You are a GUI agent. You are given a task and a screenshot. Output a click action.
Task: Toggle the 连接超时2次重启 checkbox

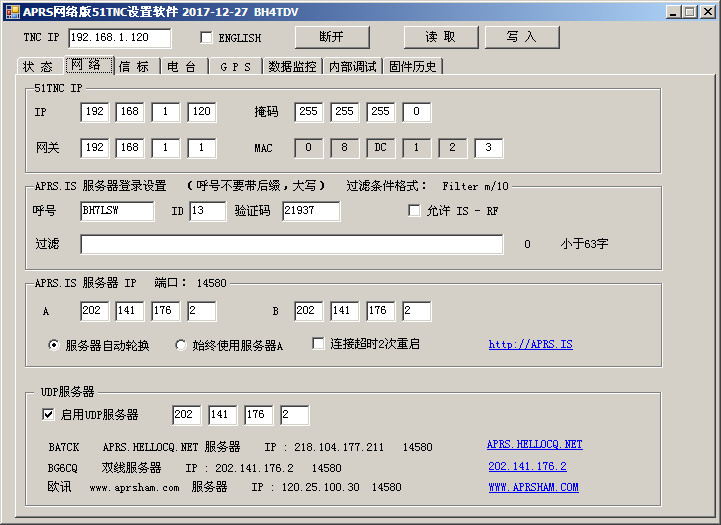319,344
